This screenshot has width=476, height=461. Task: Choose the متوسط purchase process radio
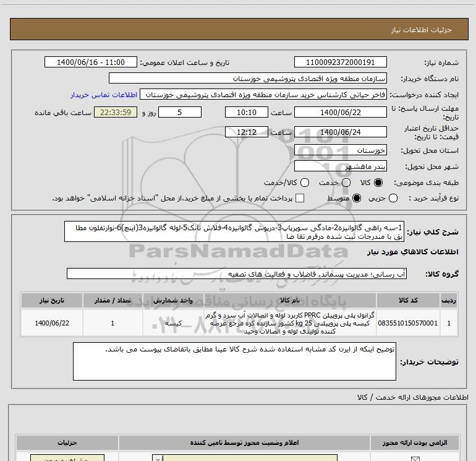(357, 198)
